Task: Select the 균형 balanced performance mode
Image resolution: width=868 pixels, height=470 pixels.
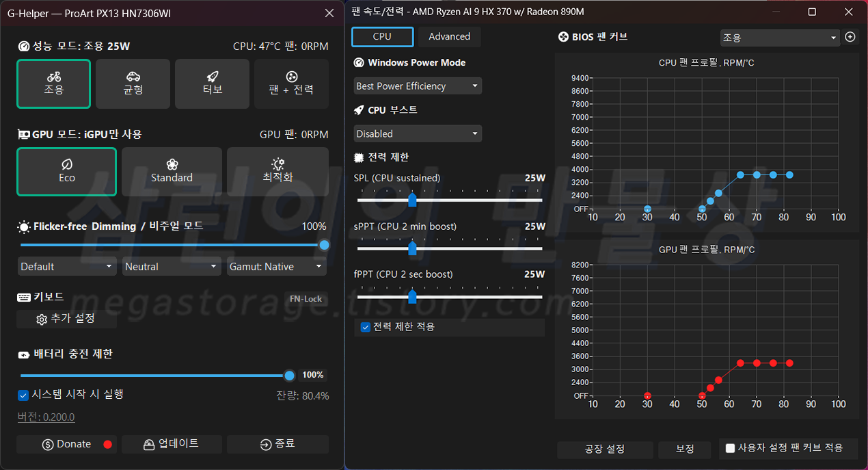Action: [133, 83]
